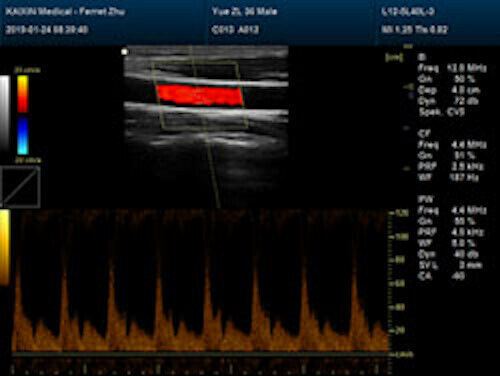
Task: Click the B-mode Spec row
Action: click(x=442, y=112)
